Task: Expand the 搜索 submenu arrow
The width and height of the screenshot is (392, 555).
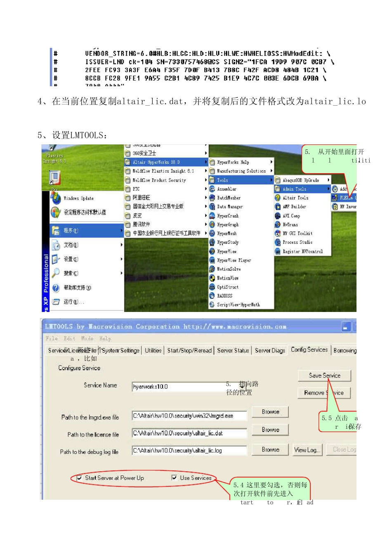Action: (x=121, y=273)
